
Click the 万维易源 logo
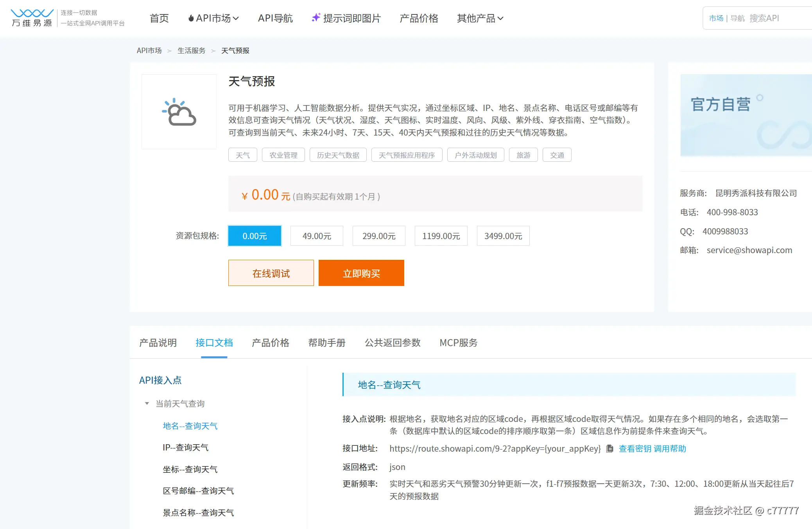32,18
